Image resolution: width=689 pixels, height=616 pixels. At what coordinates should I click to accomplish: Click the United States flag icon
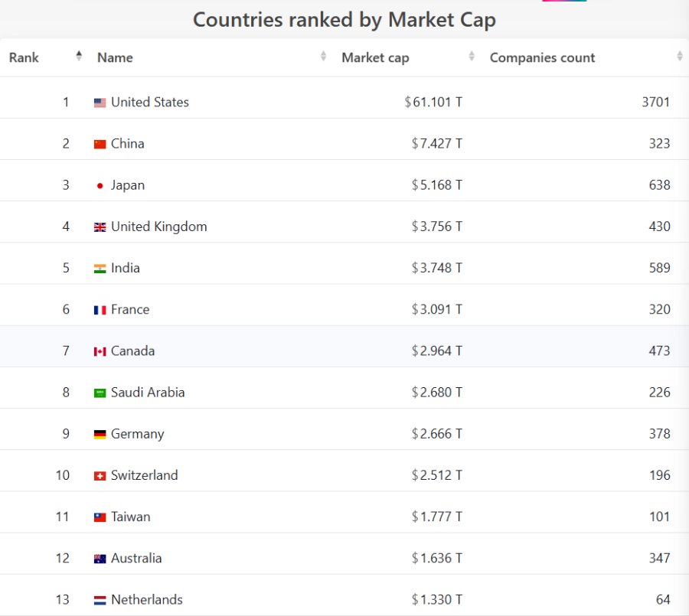[x=100, y=103]
